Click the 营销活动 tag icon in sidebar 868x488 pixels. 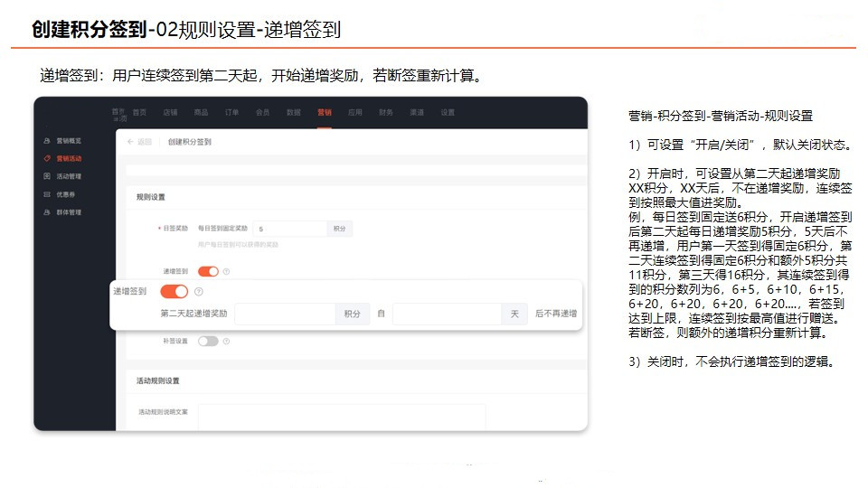[x=47, y=158]
